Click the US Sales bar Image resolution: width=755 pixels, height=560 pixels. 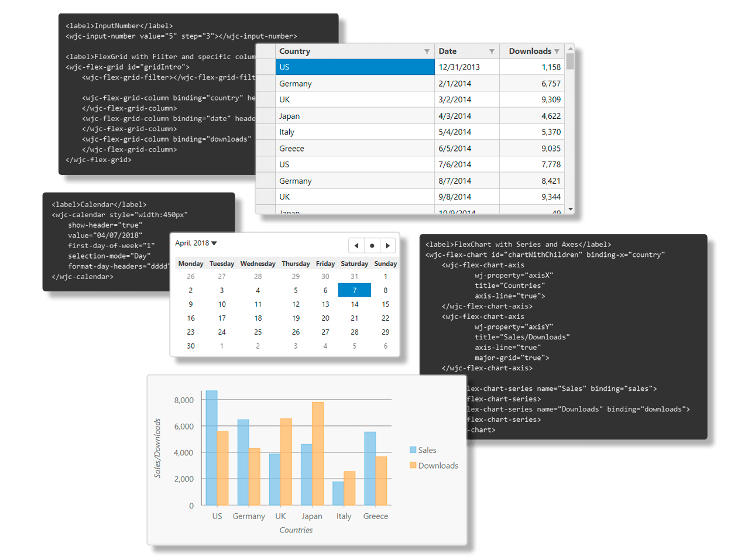(x=211, y=448)
